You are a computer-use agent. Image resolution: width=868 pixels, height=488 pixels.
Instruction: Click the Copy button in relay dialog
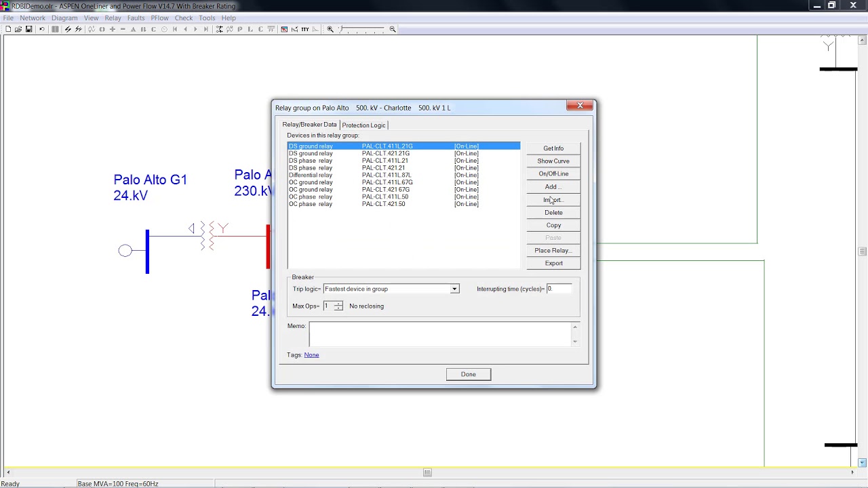point(553,226)
